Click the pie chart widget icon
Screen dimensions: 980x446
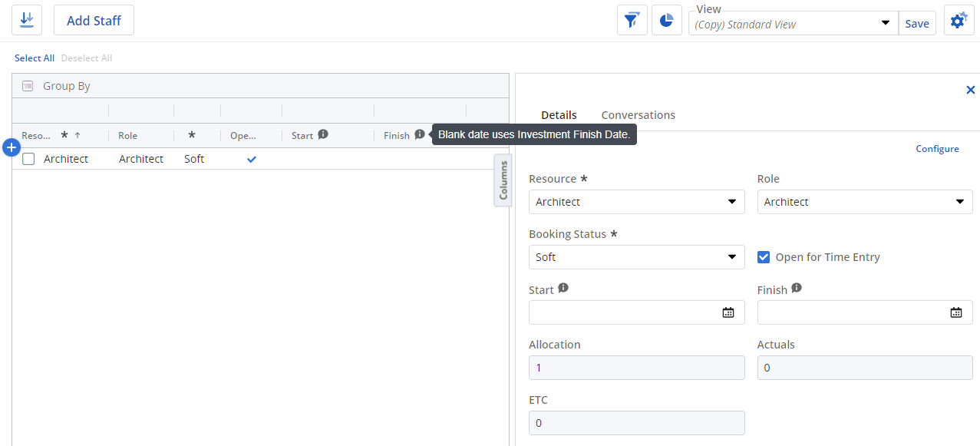click(x=667, y=20)
